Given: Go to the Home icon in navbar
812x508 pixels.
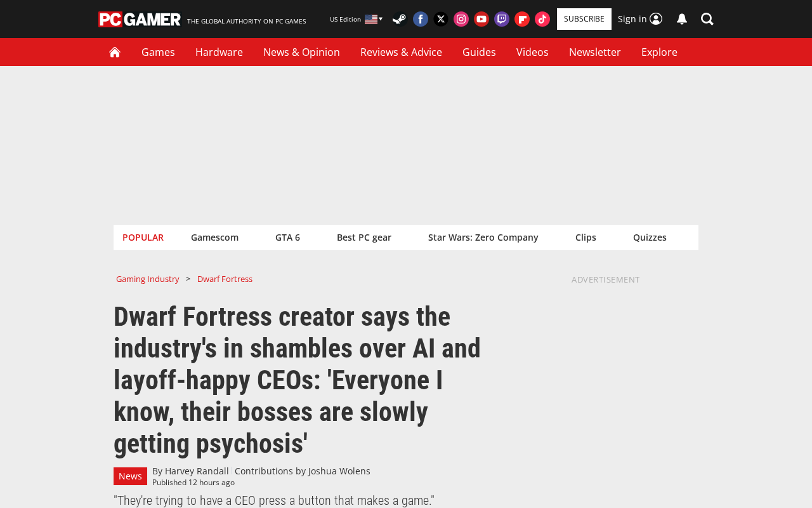Looking at the screenshot, I should [115, 52].
